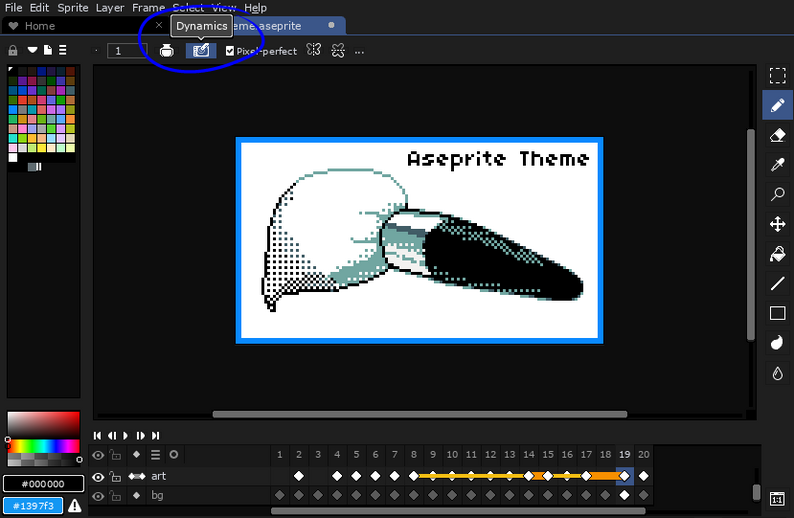Select the bg layer name
Screen dimensions: 794x518
pyautogui.click(x=157, y=495)
